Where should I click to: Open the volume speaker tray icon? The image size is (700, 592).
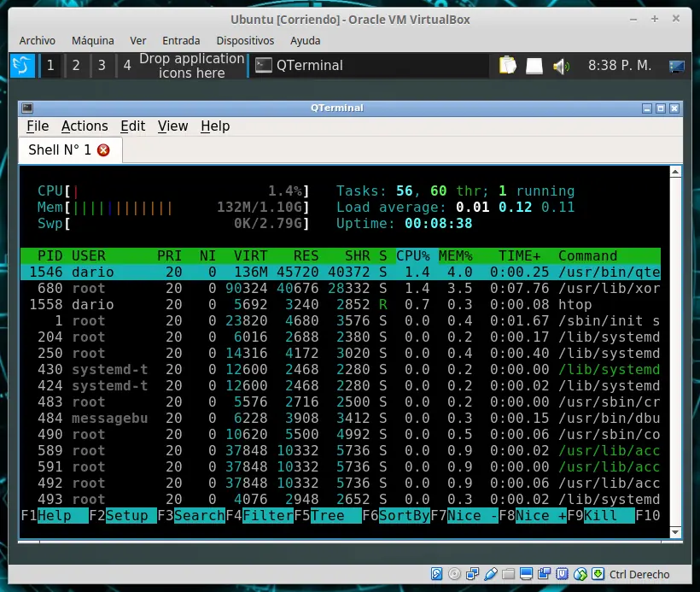point(561,67)
